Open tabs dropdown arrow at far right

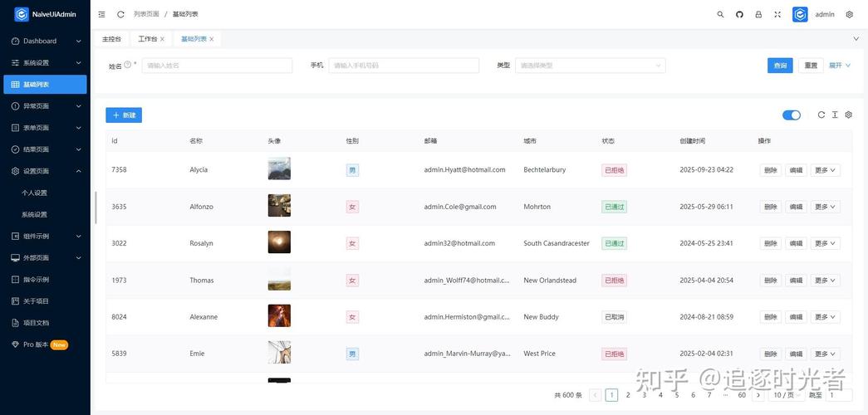[856, 39]
